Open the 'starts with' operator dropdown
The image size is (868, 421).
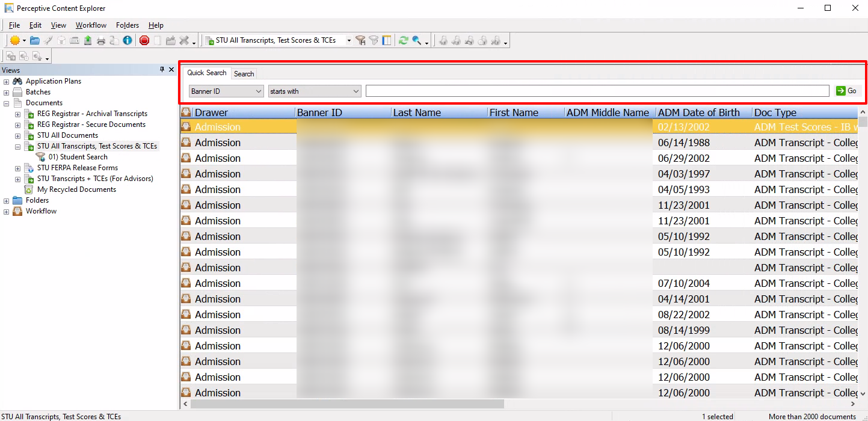356,91
